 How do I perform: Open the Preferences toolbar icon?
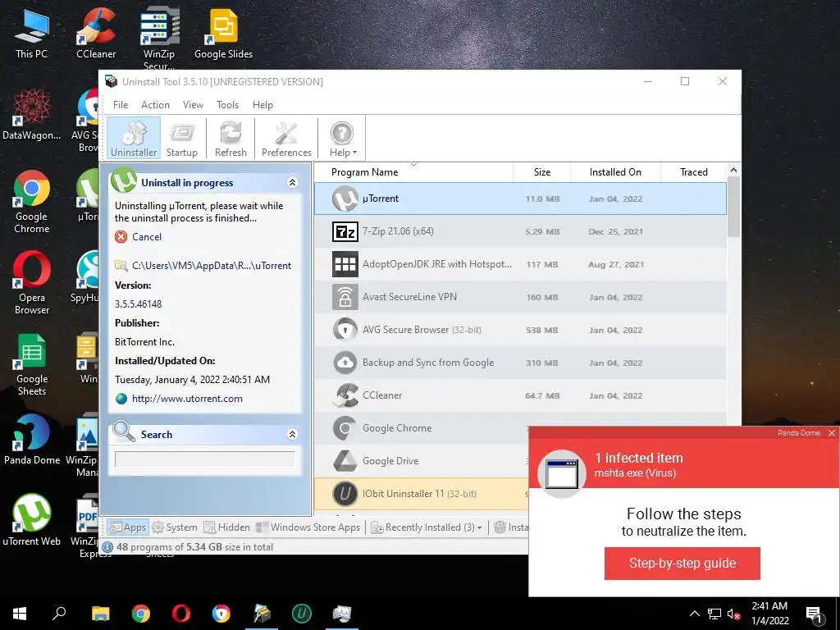[x=286, y=138]
